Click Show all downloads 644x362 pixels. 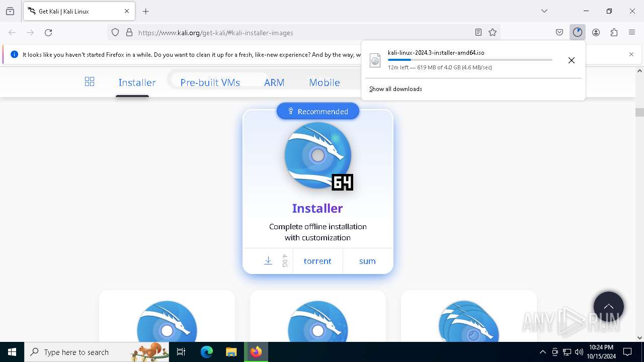click(x=395, y=89)
